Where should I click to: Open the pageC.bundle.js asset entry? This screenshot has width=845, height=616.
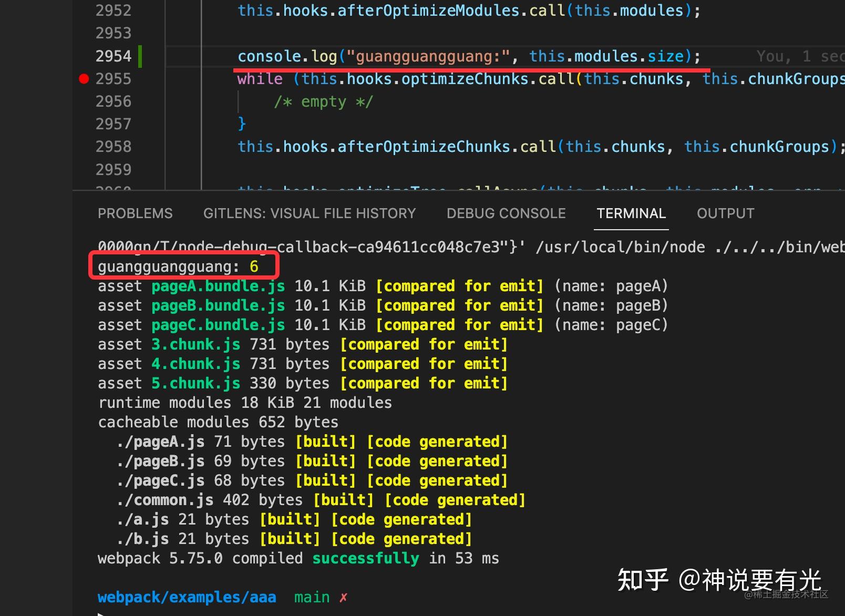(x=218, y=324)
